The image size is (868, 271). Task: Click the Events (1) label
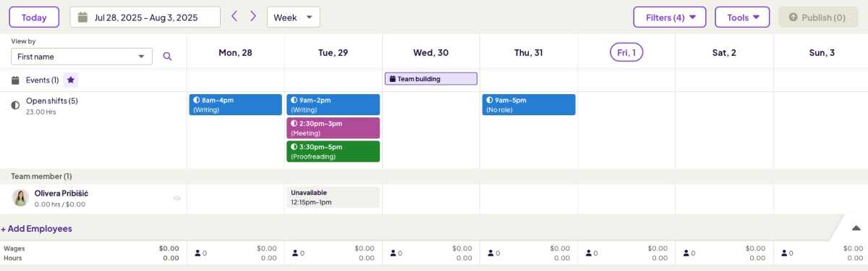(42, 80)
